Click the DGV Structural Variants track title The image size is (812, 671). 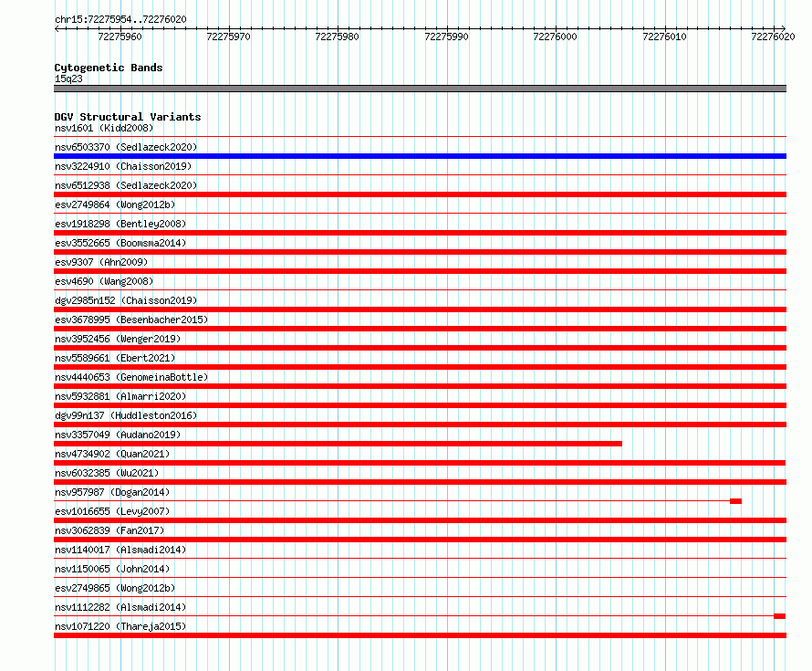128,117
